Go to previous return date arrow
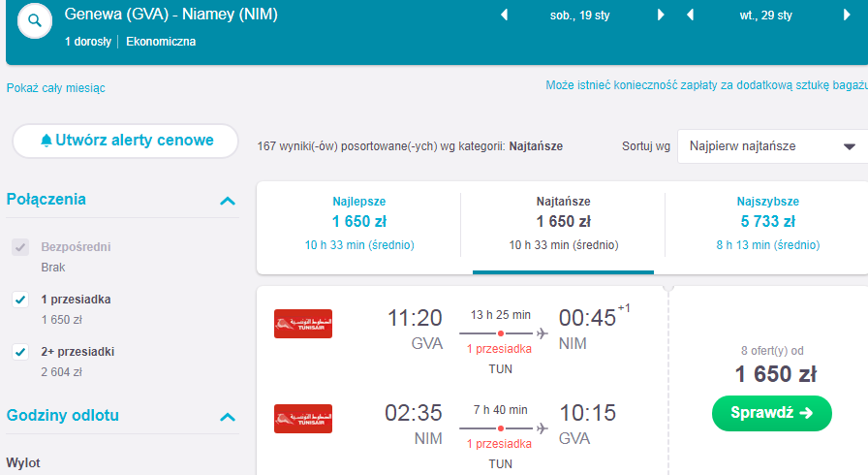 point(690,15)
